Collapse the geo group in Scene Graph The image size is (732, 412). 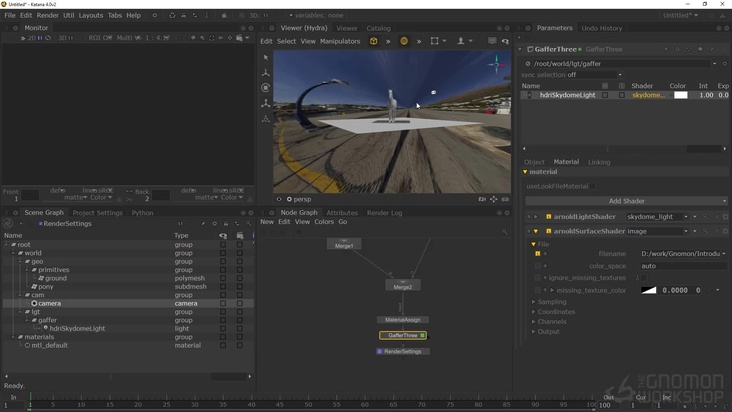pyautogui.click(x=20, y=261)
